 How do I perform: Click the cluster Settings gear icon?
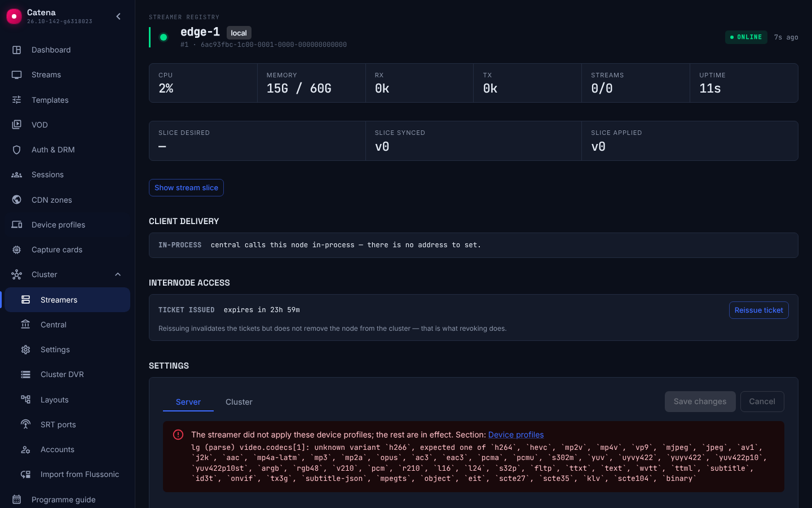pos(26,349)
